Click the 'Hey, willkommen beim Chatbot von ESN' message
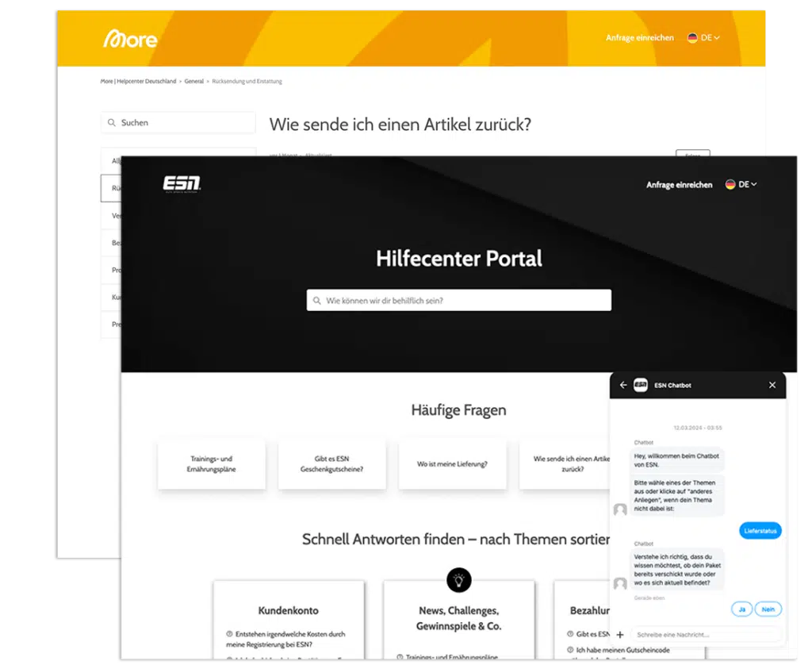The width and height of the screenshot is (812, 665). click(x=676, y=460)
